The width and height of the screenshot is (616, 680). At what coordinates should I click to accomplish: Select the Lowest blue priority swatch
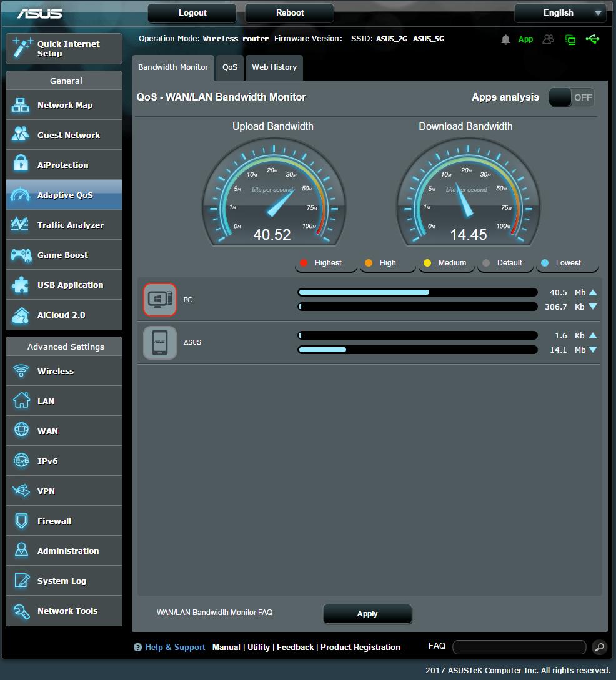(545, 263)
